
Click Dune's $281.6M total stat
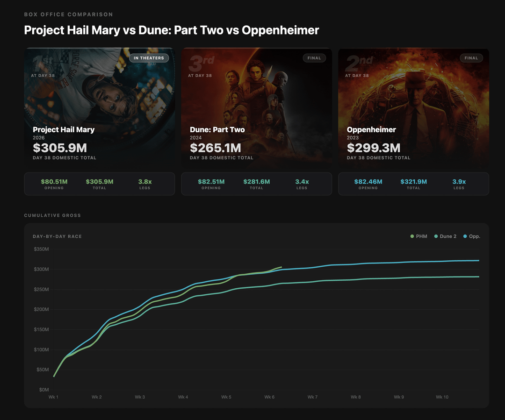coord(256,182)
